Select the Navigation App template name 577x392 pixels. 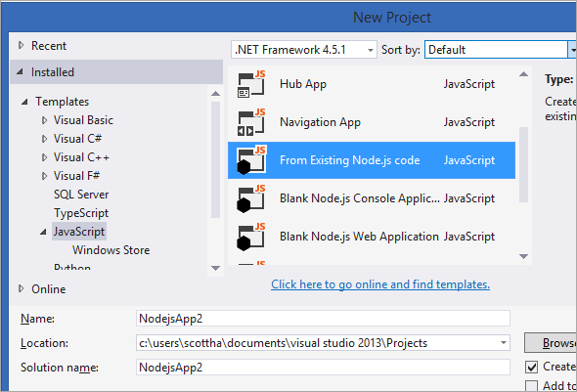(320, 122)
